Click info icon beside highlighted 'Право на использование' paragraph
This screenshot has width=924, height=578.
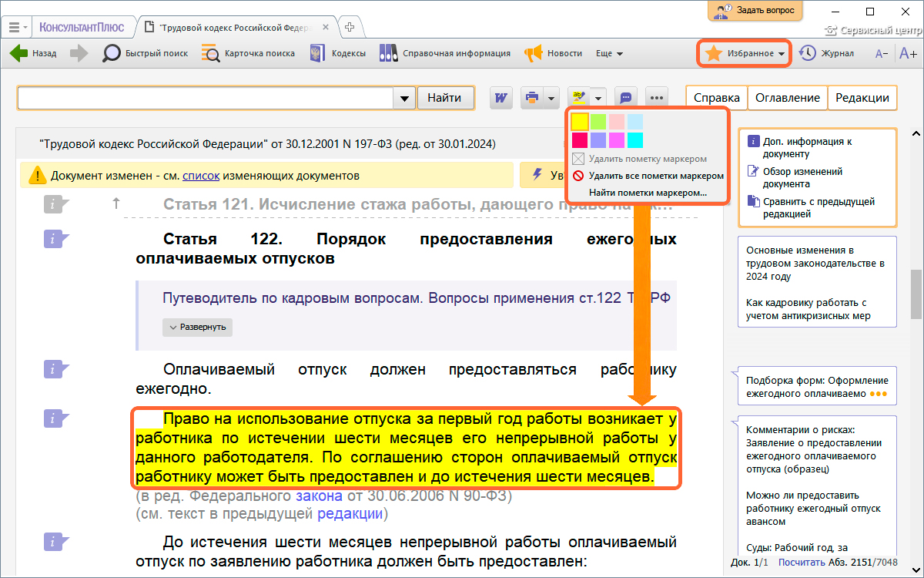point(56,418)
